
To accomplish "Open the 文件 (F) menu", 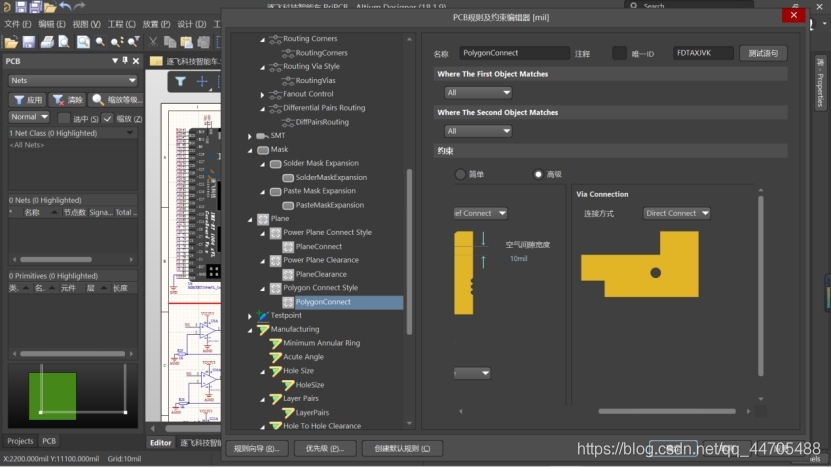I will click(x=18, y=24).
